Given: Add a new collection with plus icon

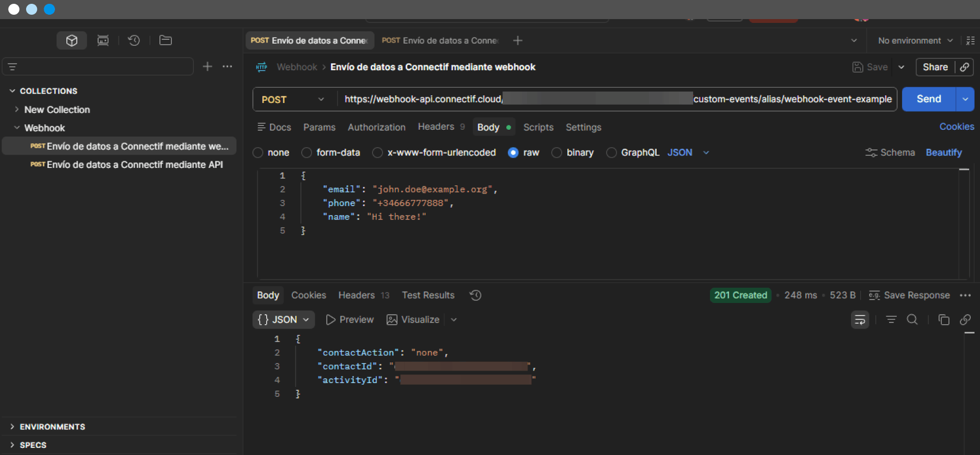Looking at the screenshot, I should (x=207, y=66).
